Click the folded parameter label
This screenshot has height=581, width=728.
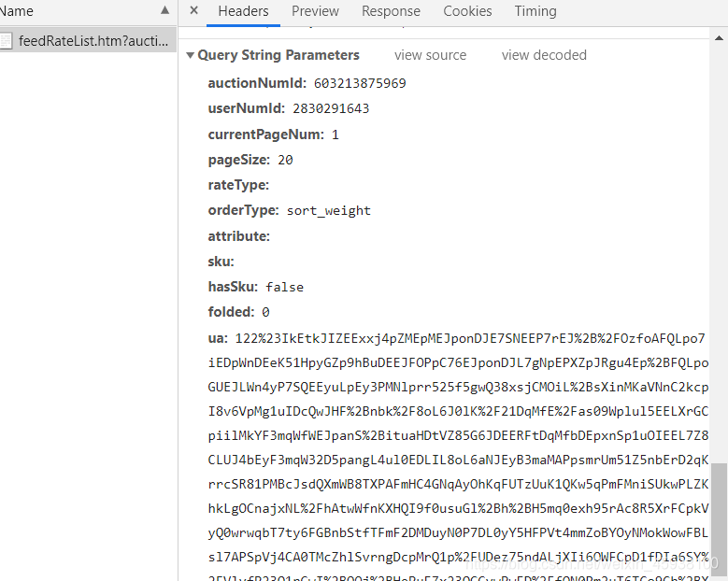(x=231, y=312)
